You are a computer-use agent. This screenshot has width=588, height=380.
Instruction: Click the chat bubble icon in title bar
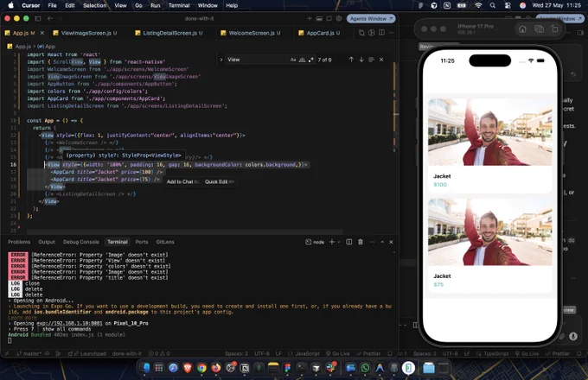click(x=329, y=18)
